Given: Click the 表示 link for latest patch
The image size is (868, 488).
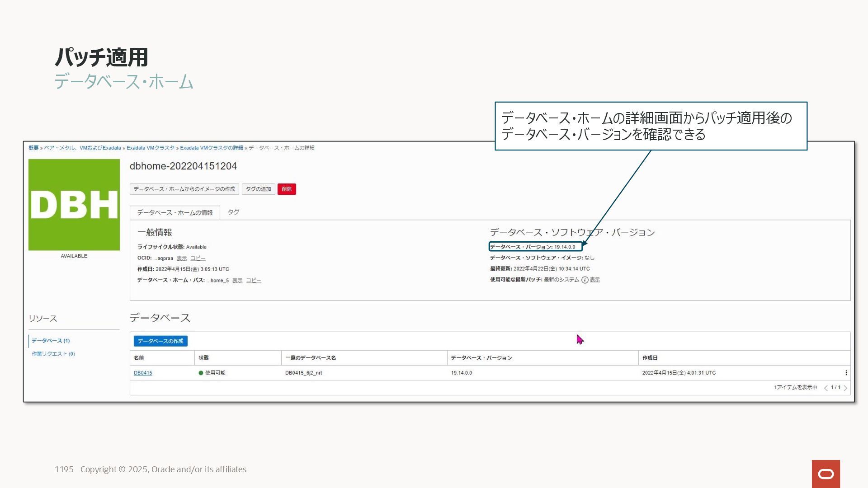Looking at the screenshot, I should 594,280.
